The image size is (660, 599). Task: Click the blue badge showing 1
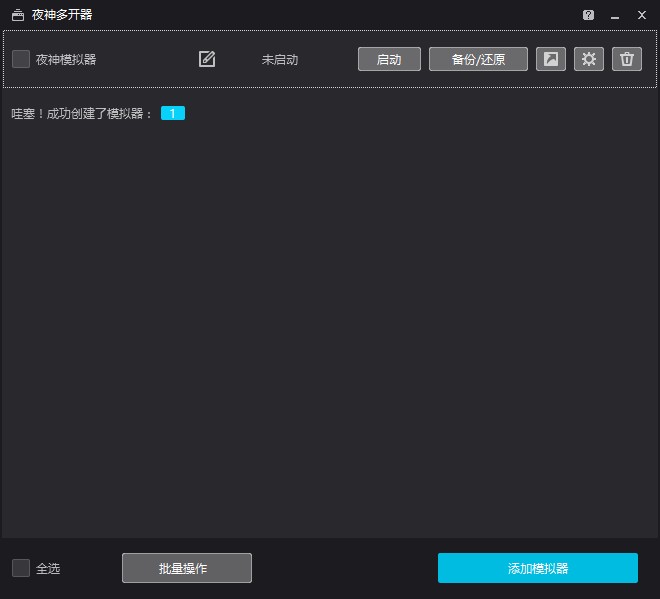[173, 114]
